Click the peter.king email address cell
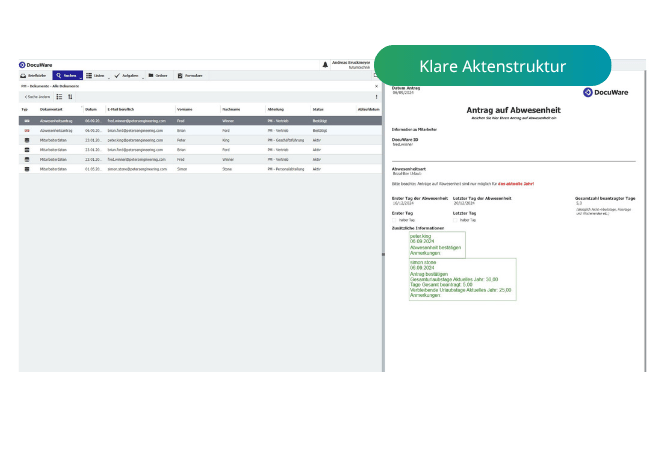666x450 pixels. tap(135, 140)
